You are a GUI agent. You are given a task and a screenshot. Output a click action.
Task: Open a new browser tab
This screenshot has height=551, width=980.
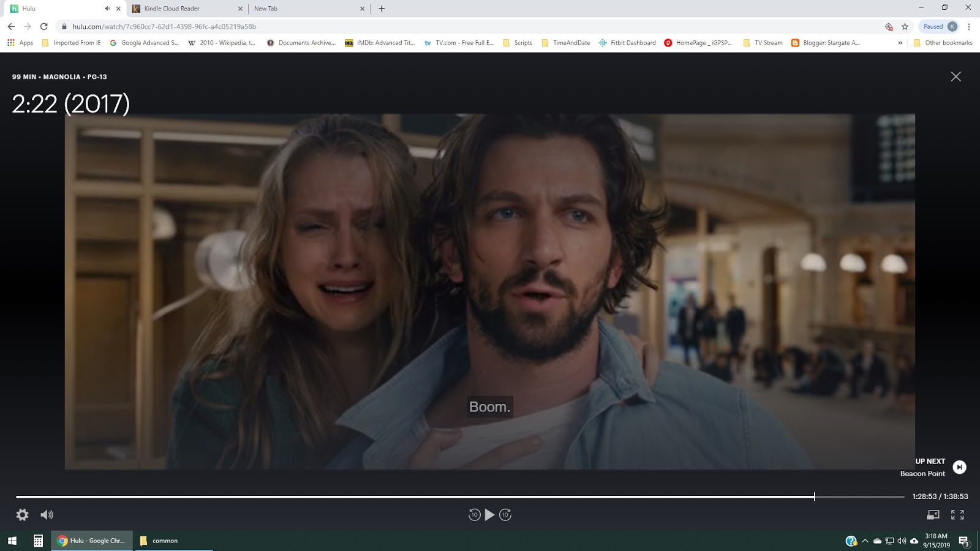click(382, 9)
